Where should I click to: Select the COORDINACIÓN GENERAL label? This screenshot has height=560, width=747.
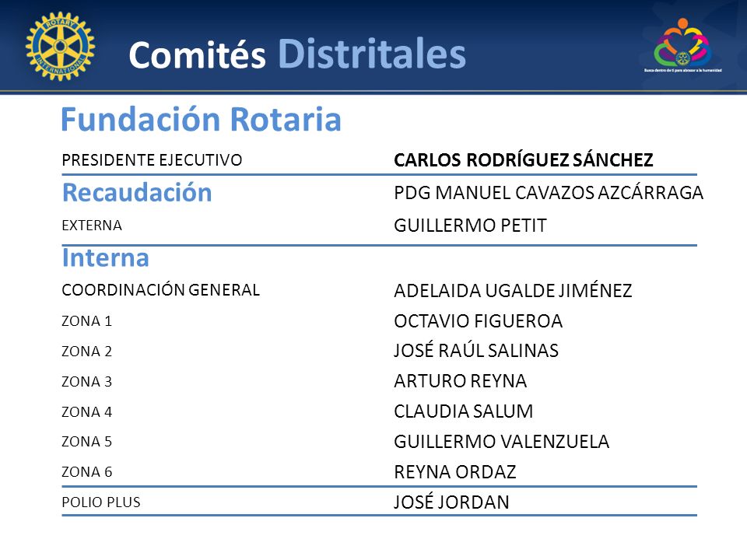point(161,290)
